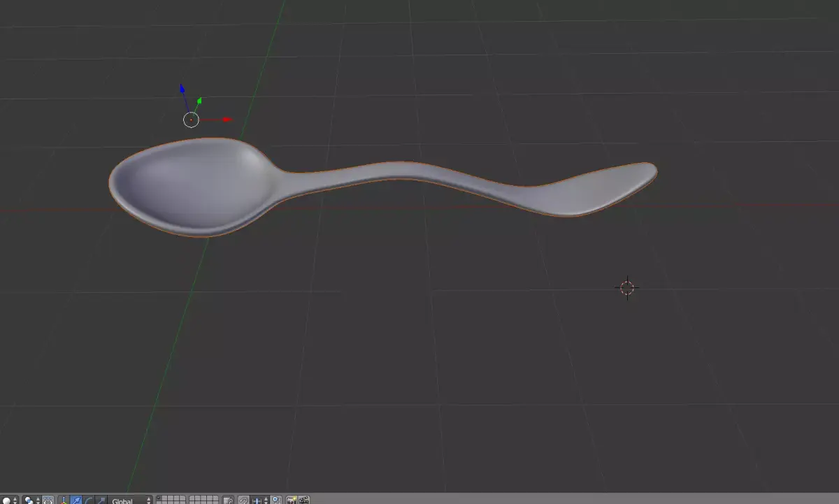Click the lock-to-scene icon before the magnet
Image resolution: width=839 pixels, height=504 pixels.
click(227, 499)
